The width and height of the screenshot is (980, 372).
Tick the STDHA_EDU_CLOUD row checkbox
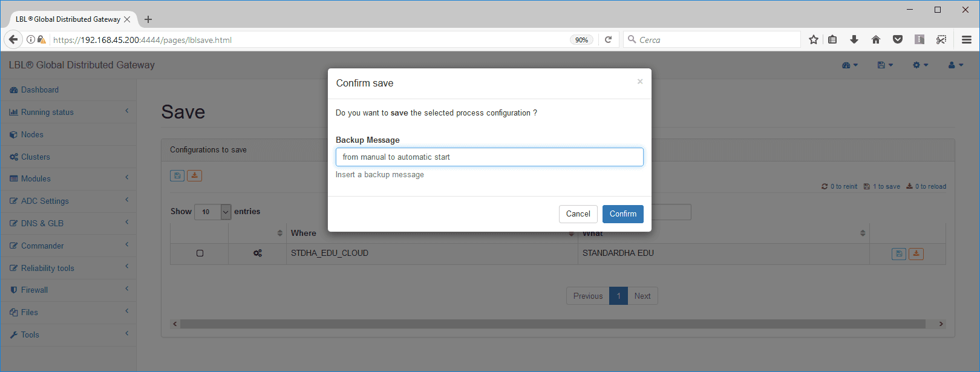[200, 253]
